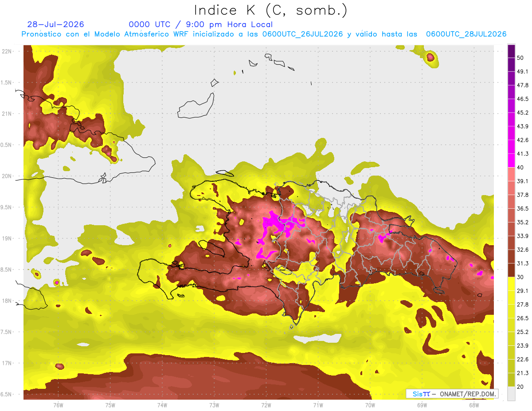Click the '37.8' legend value
Viewport: 532px width, 411px height.
pyautogui.click(x=523, y=195)
